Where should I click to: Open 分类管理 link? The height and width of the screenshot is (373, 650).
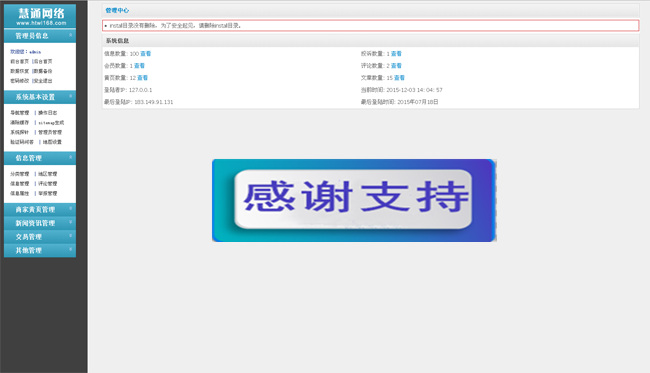(19, 174)
